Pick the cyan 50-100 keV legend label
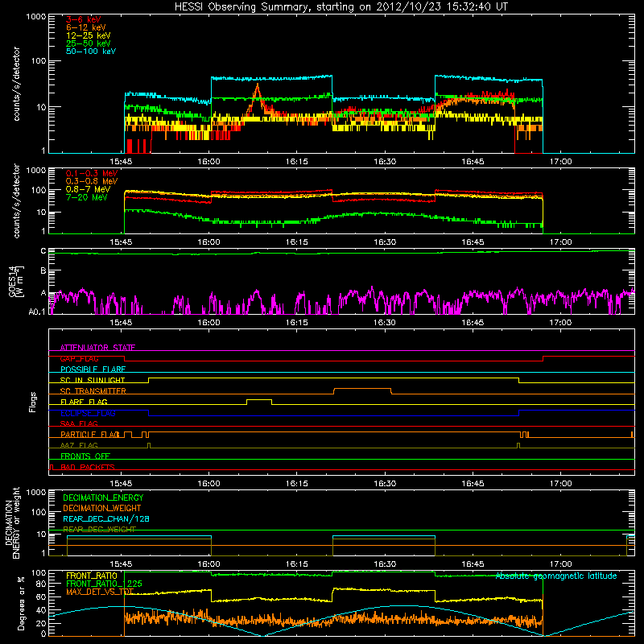The width and height of the screenshot is (644, 644). [91, 52]
